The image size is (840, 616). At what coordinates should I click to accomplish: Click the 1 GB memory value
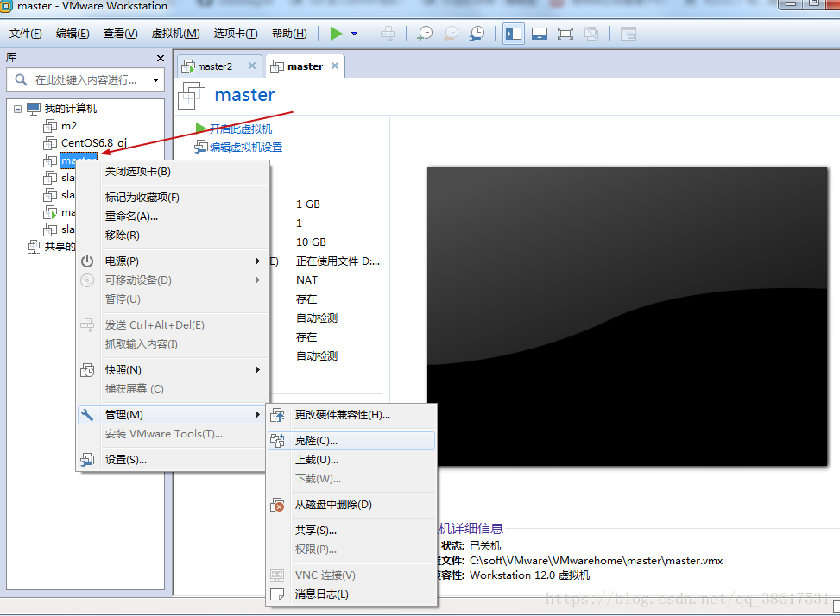(x=308, y=204)
